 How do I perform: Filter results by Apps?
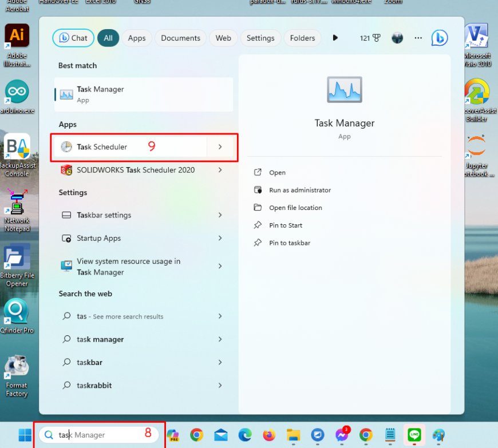tap(137, 38)
